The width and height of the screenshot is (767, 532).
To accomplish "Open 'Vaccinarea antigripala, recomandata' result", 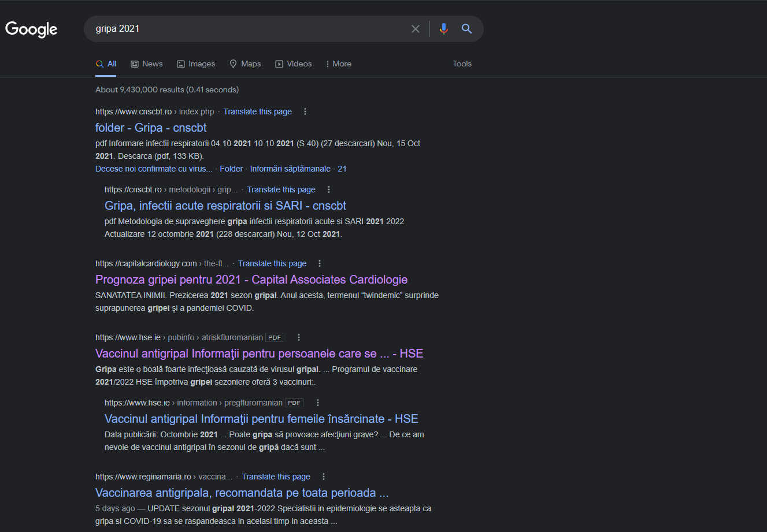I will click(x=242, y=493).
